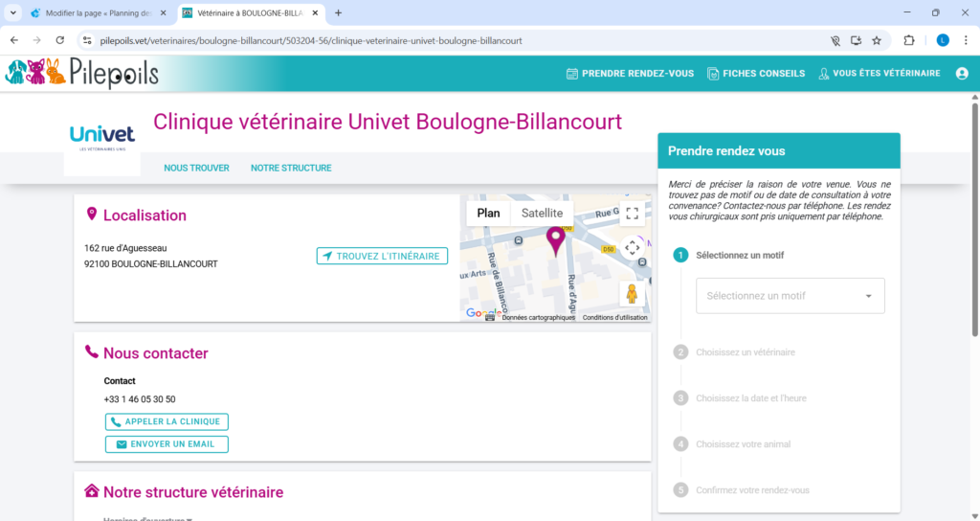Open a new browser tab

pyautogui.click(x=338, y=12)
